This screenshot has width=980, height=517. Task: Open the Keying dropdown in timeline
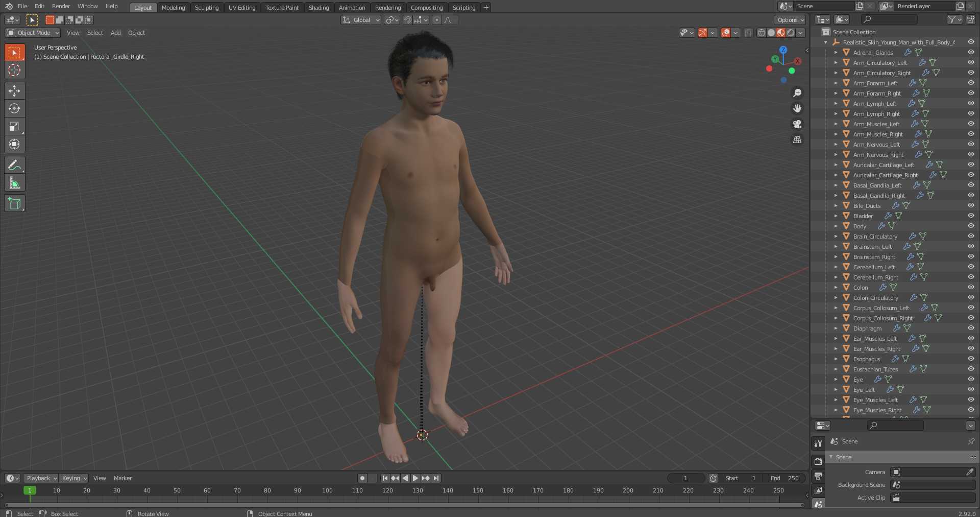click(x=73, y=478)
